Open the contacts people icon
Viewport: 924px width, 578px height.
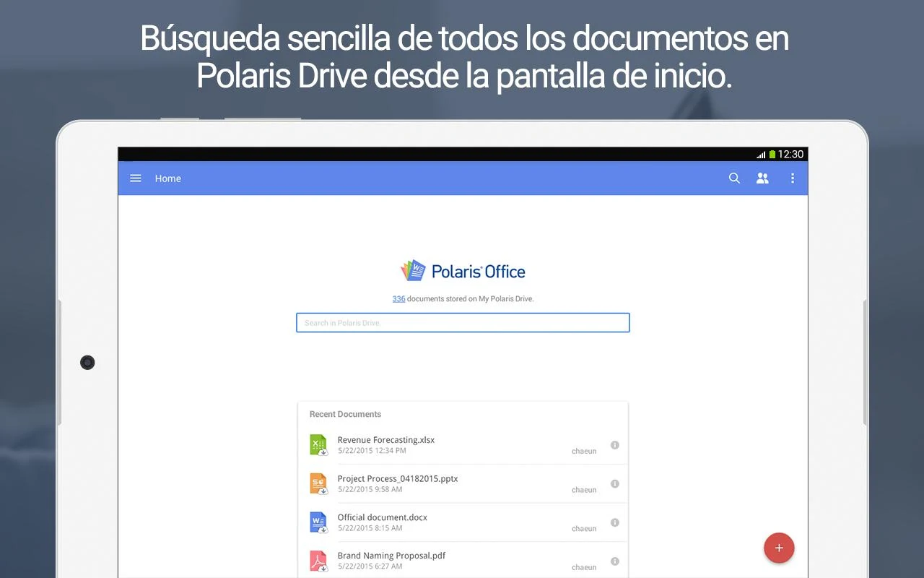point(762,178)
